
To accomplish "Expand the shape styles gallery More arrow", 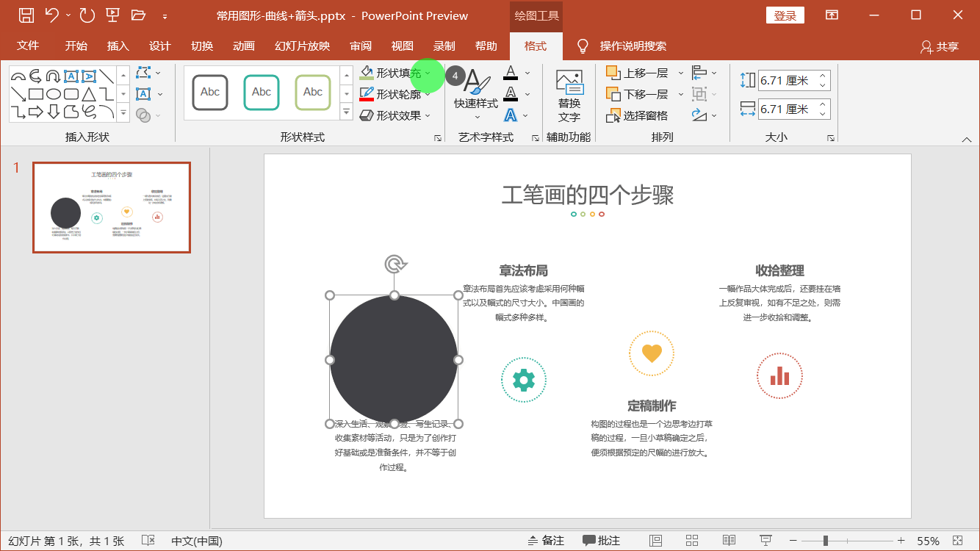I will pos(347,112).
